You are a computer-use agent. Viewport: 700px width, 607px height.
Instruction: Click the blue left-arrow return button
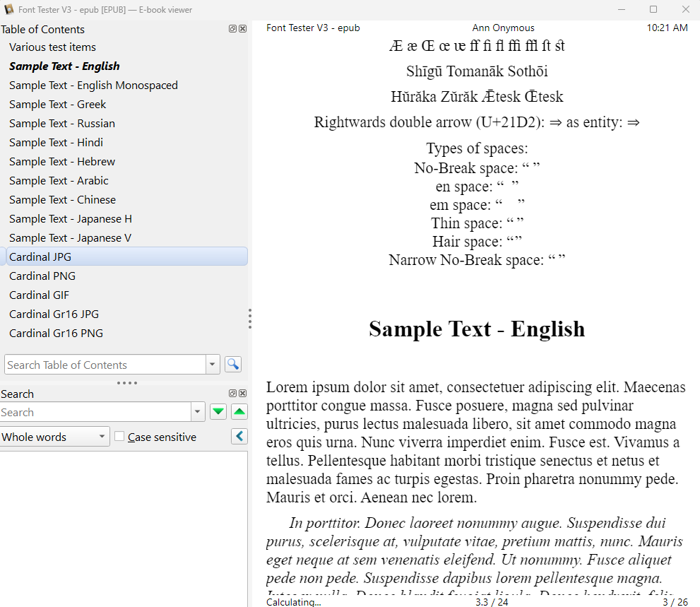point(239,437)
